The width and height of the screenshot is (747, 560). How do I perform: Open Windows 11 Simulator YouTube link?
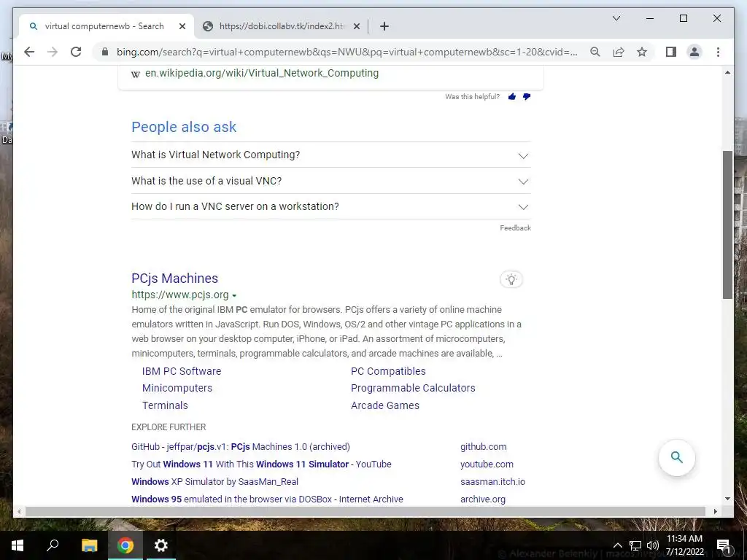[261, 464]
